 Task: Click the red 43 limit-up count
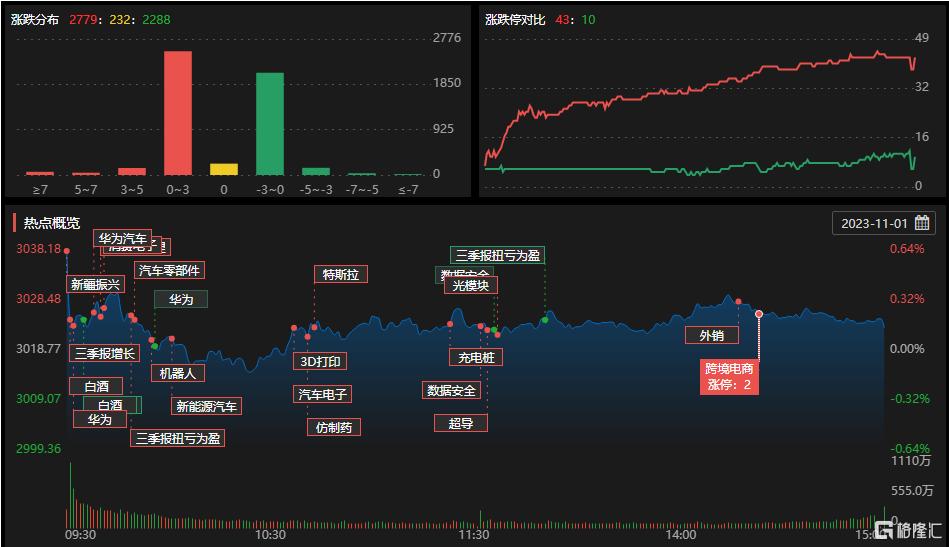[x=562, y=19]
